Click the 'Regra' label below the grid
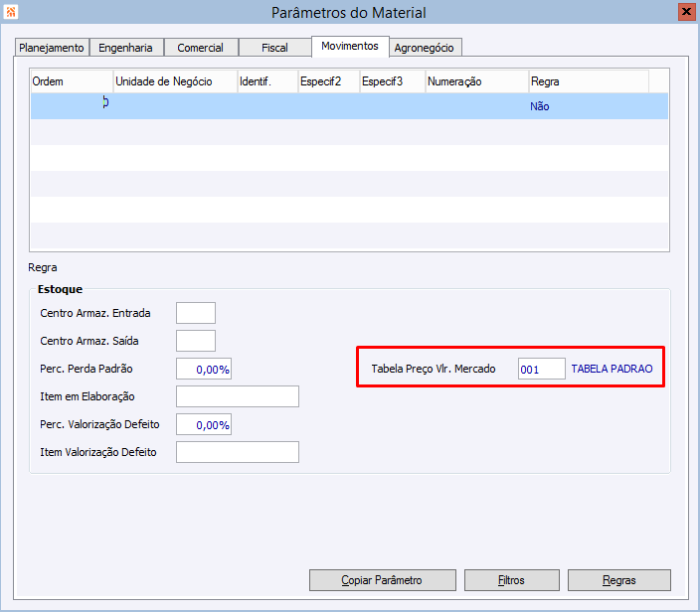The width and height of the screenshot is (700, 612). 43,267
